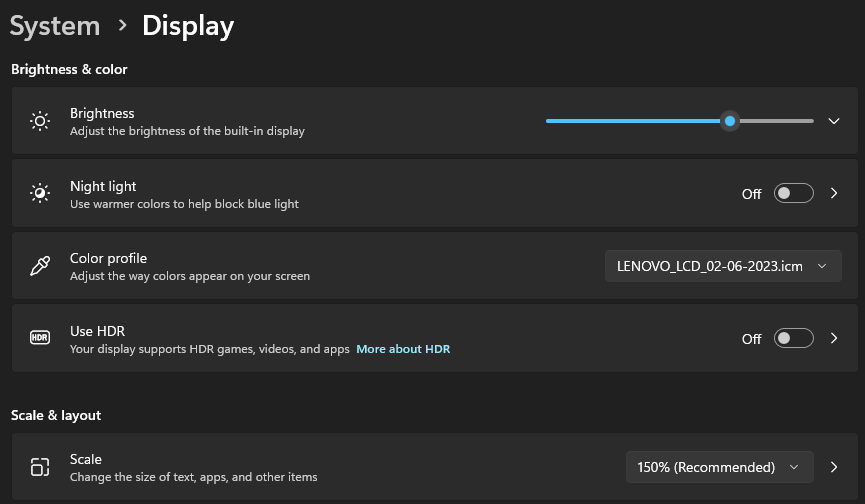865x504 pixels.
Task: Open the 150% Scale dropdown
Action: pyautogui.click(x=717, y=467)
